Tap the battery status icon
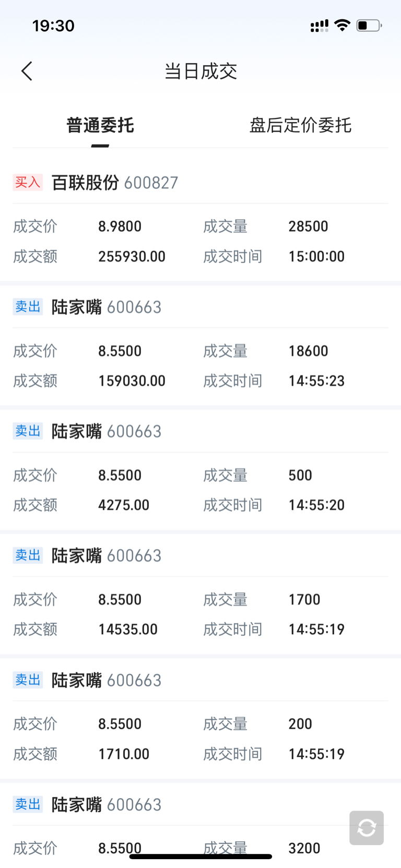Image resolution: width=401 pixels, height=868 pixels. pyautogui.click(x=369, y=25)
